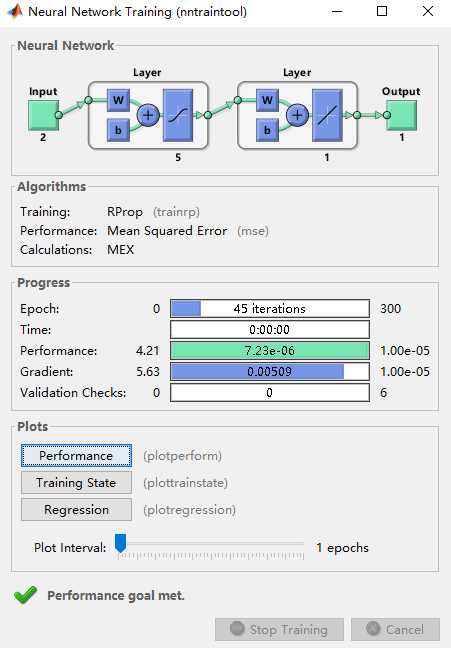Screen dimensions: 451x648
Task: Click the 'Gradient:' label
Action: [x=47, y=372]
